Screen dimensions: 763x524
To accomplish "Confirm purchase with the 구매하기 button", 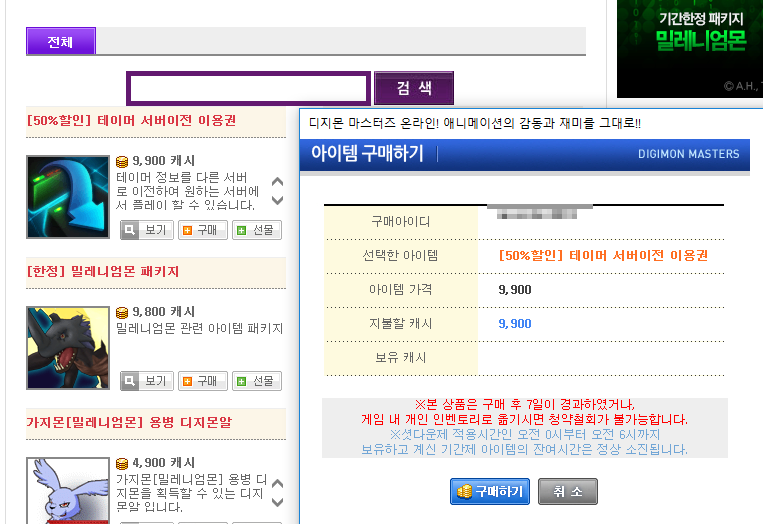I will [x=490, y=491].
